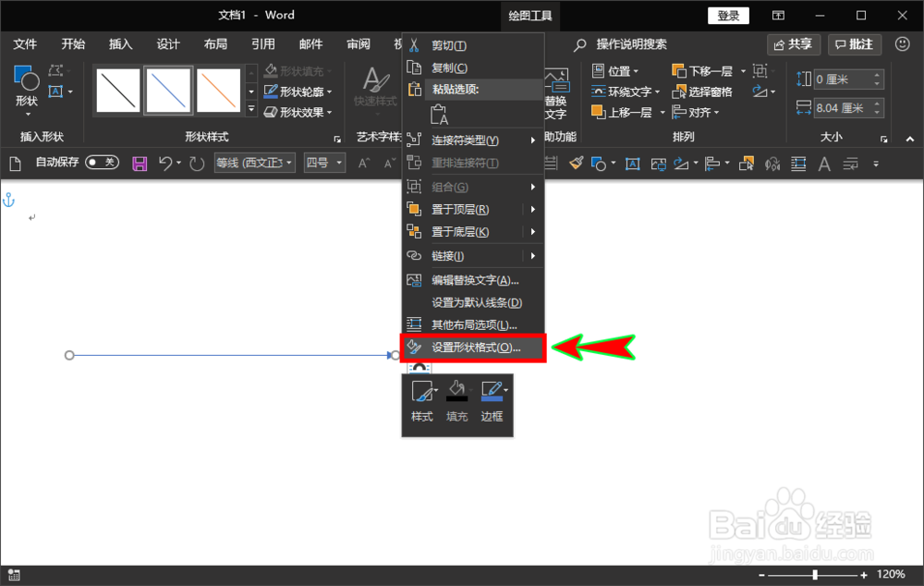Choose 设置为默认线条 from context menu

pyautogui.click(x=472, y=302)
